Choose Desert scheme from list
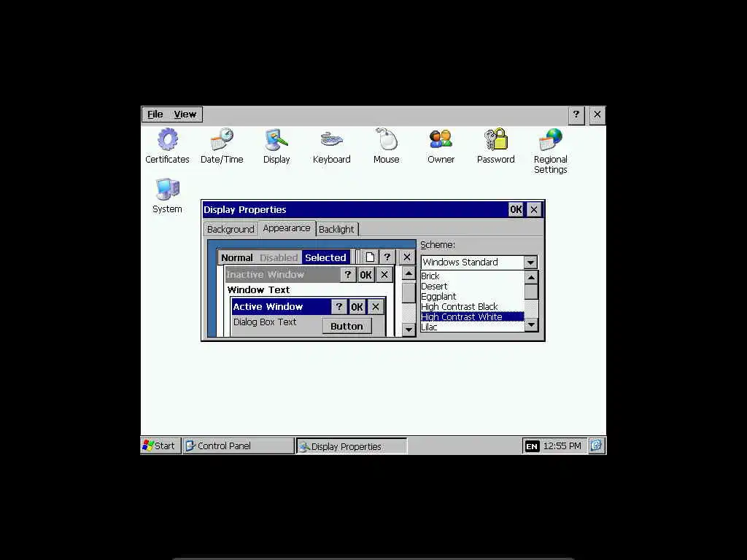The height and width of the screenshot is (560, 747). (472, 286)
